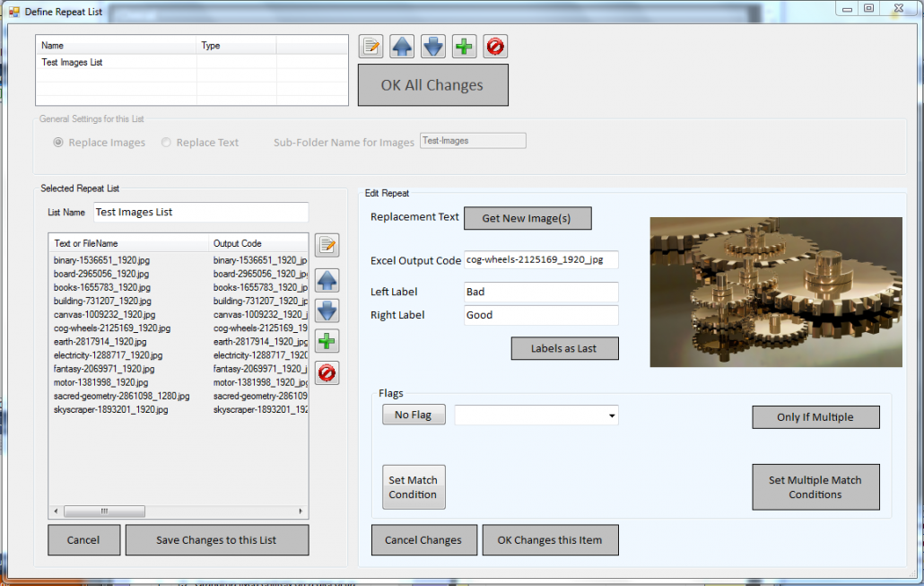Click edit icon beside the file list
924x586 pixels.
(327, 245)
